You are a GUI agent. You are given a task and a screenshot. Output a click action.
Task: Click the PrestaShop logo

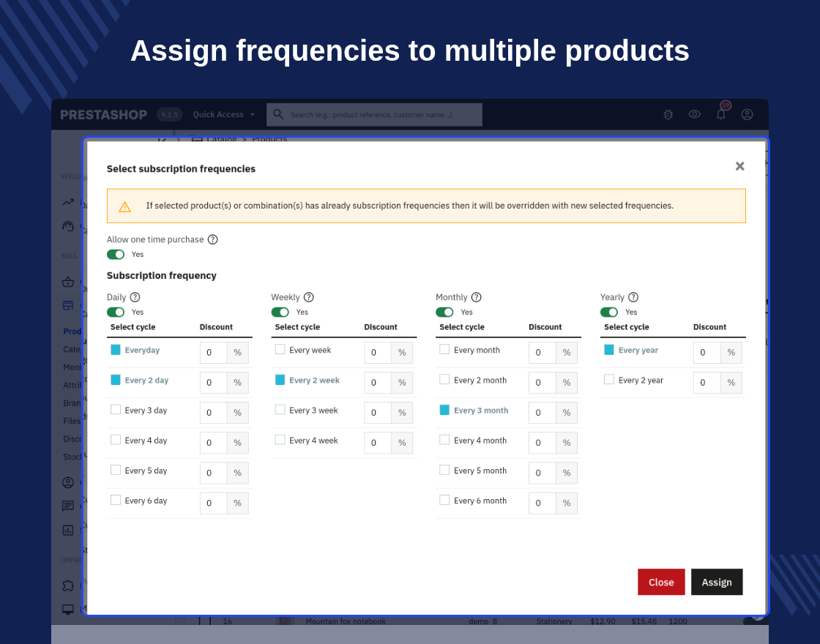click(x=103, y=114)
